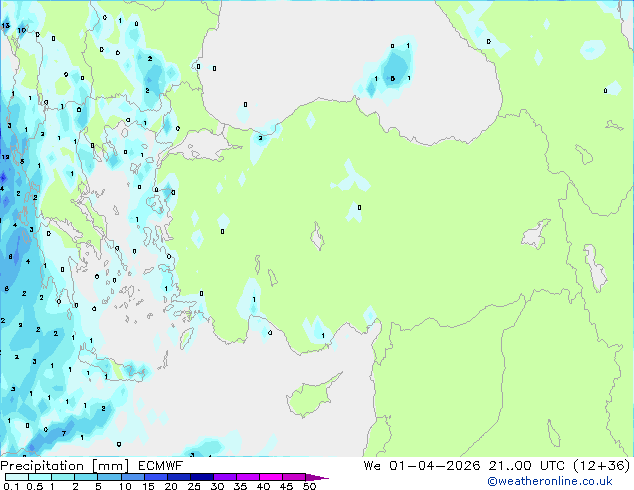Click the '7' precipitation value near bottom-left
Screen dimensions: 634x490
pos(63,433)
